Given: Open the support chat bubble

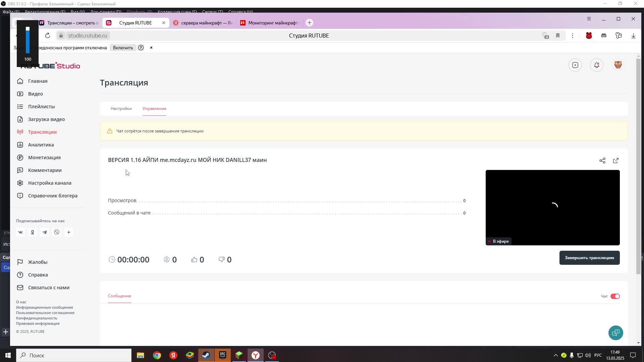Looking at the screenshot, I should 615,333.
